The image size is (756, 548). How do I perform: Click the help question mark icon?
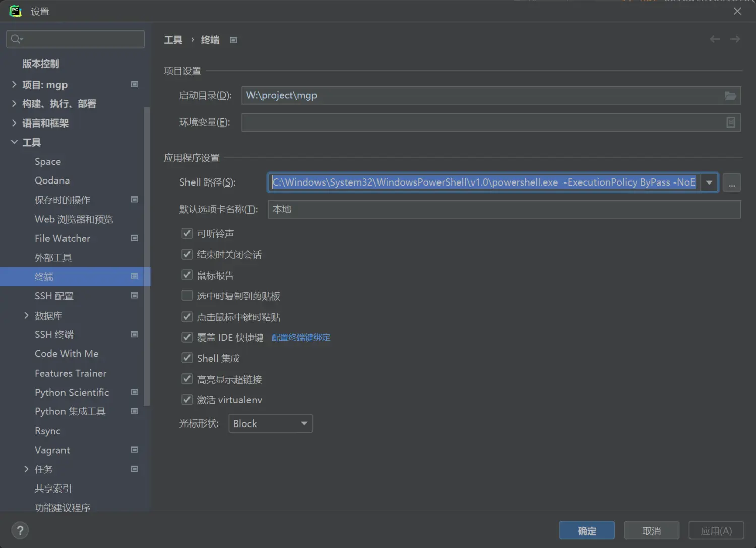pos(20,530)
